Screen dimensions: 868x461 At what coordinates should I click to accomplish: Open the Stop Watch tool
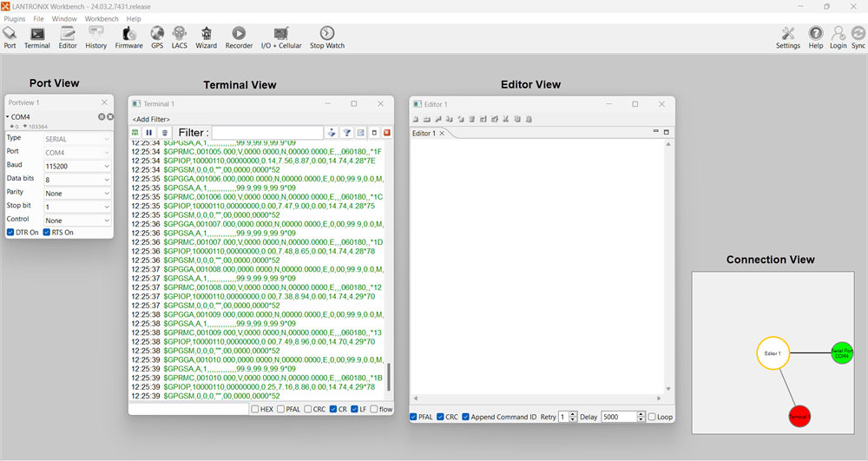(x=327, y=37)
